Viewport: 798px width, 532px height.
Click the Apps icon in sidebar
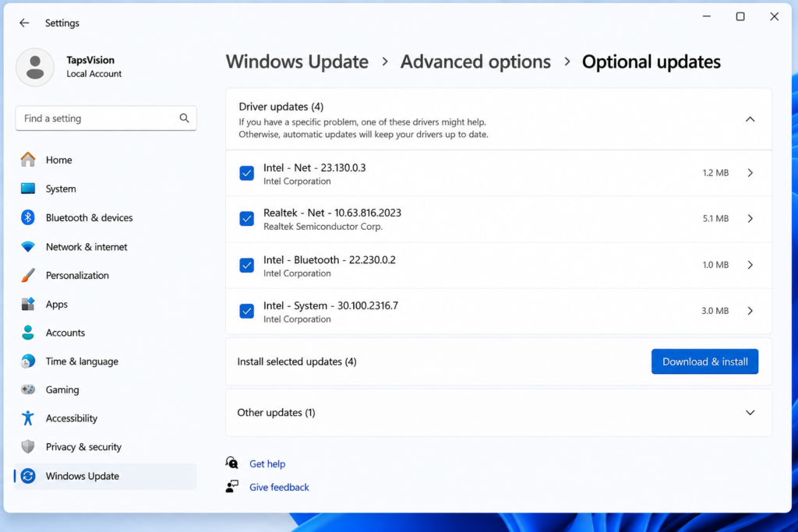tap(28, 304)
